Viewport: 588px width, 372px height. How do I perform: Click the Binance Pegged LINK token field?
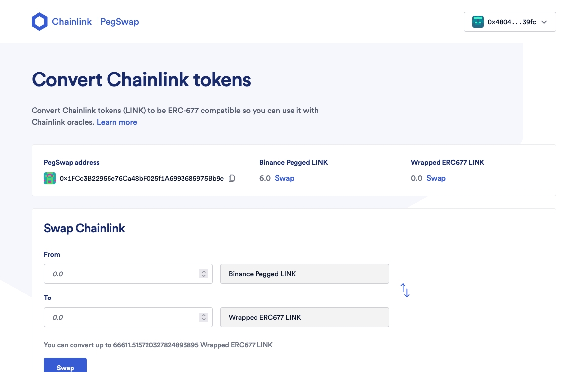pyautogui.click(x=305, y=274)
